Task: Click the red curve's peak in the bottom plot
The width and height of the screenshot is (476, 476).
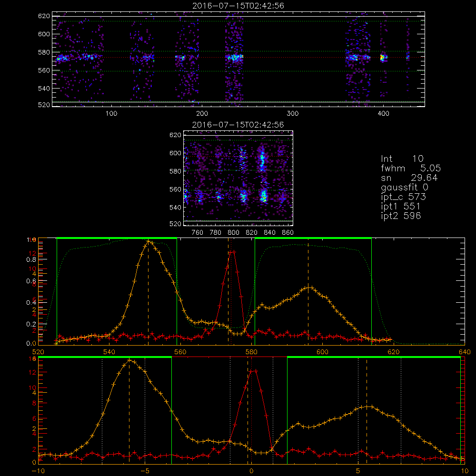Action: click(x=253, y=371)
